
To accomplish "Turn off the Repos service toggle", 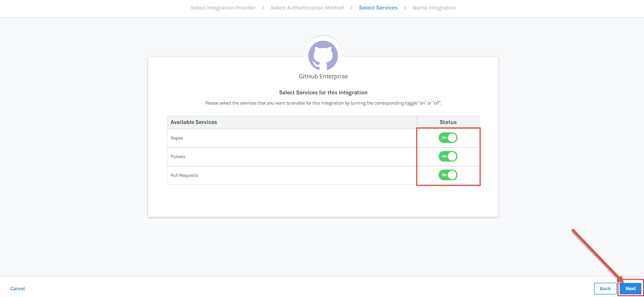I will pos(448,138).
